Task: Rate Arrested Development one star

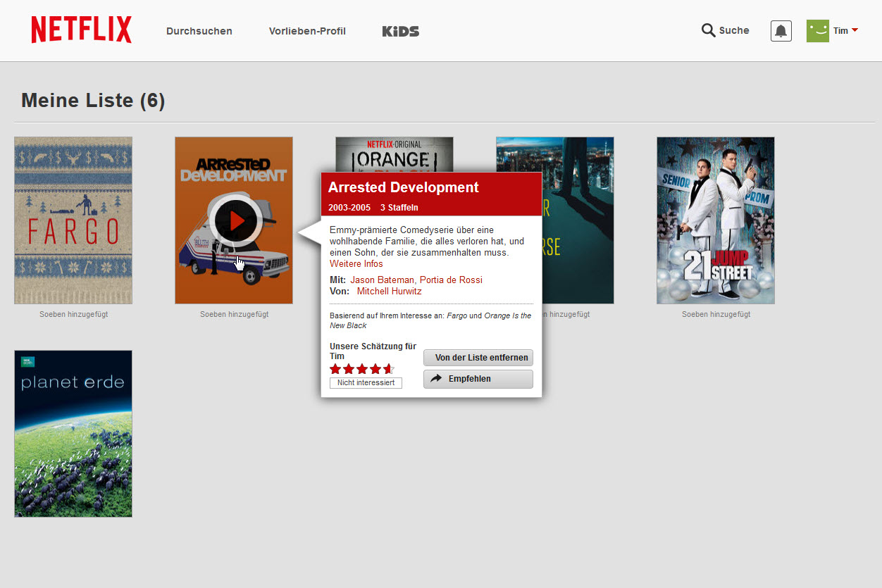Action: coord(335,369)
